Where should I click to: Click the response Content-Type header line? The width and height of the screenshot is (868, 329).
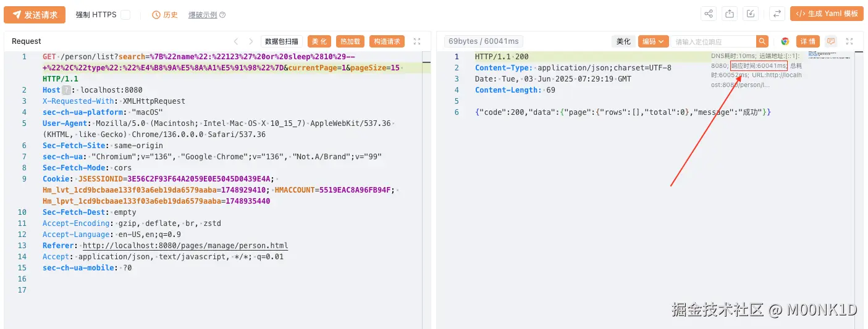[573, 68]
